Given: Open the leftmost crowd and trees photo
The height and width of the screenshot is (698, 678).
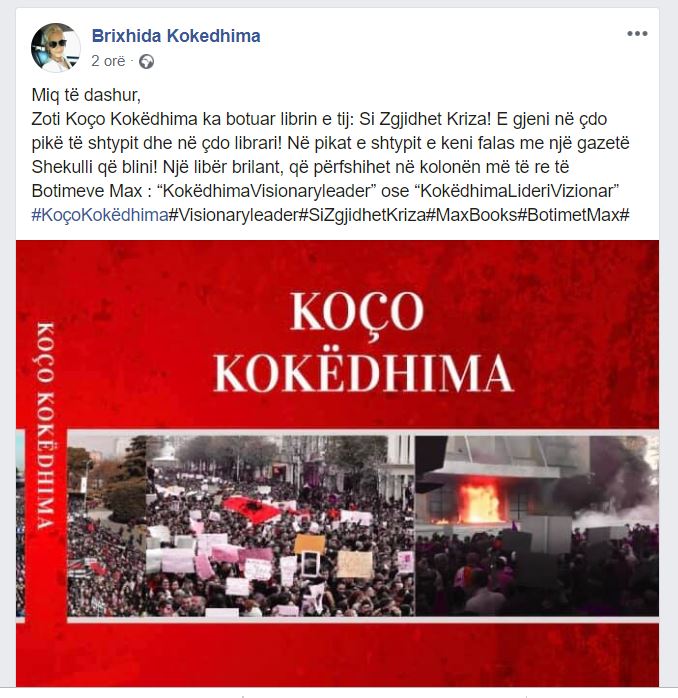Looking at the screenshot, I should pos(106,525).
